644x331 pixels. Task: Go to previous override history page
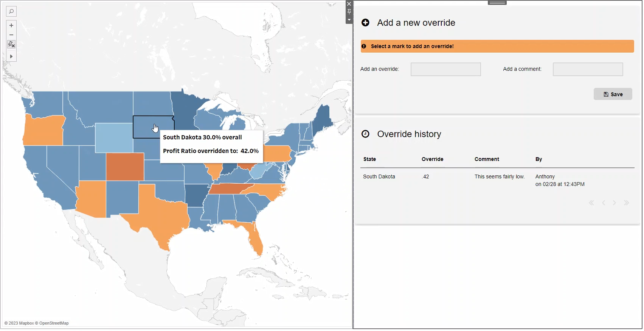point(603,203)
